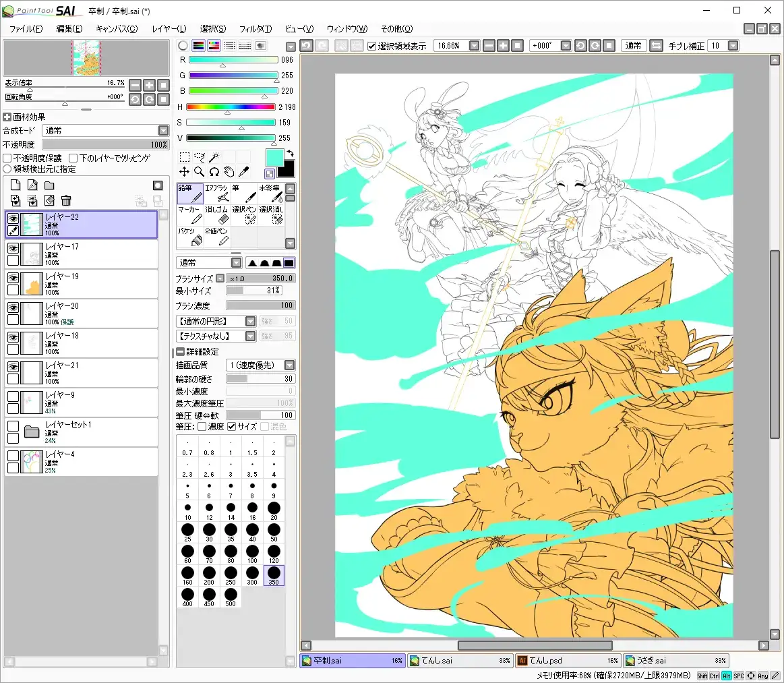Click the trash icon to delete layer
Viewport: 784px width, 683px height.
66,200
